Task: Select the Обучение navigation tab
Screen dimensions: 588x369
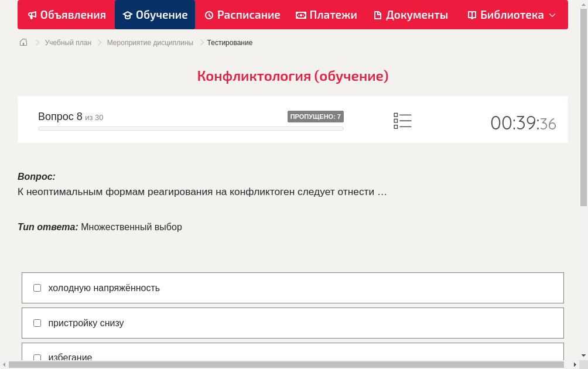Action: [155, 15]
